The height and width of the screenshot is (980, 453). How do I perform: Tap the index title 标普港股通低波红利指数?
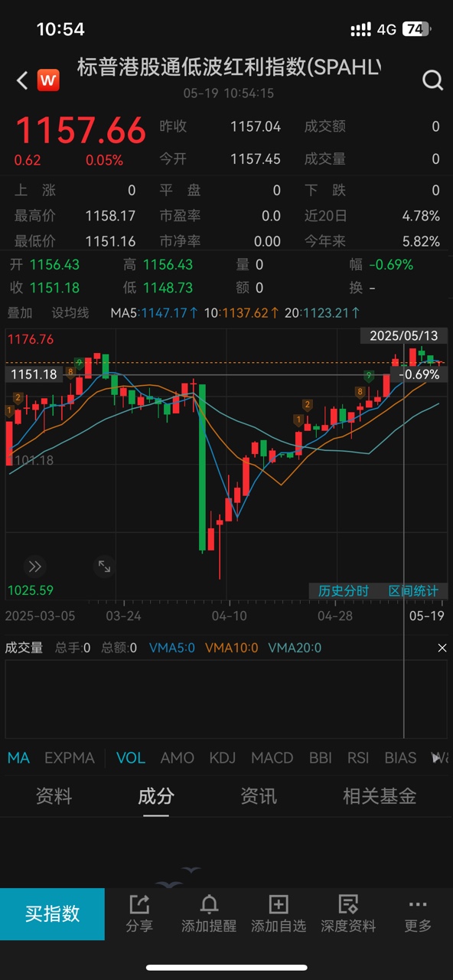228,67
